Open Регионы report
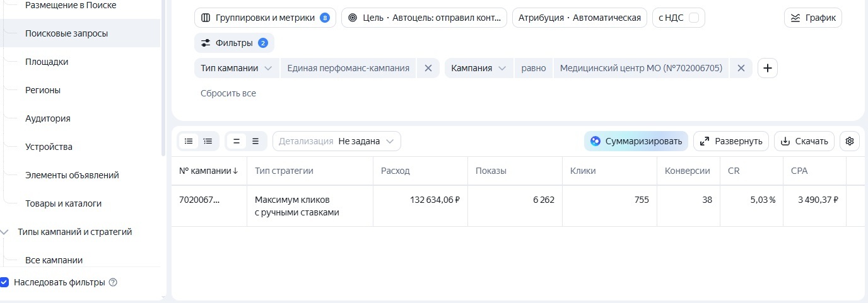Image resolution: width=868 pixels, height=303 pixels. 43,90
